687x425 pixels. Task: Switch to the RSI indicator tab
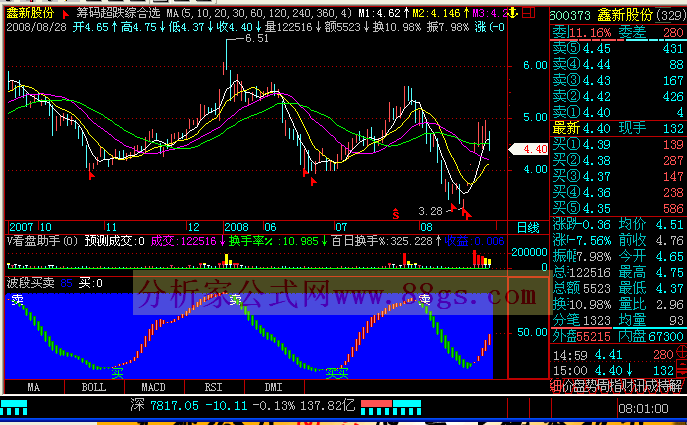click(x=214, y=387)
